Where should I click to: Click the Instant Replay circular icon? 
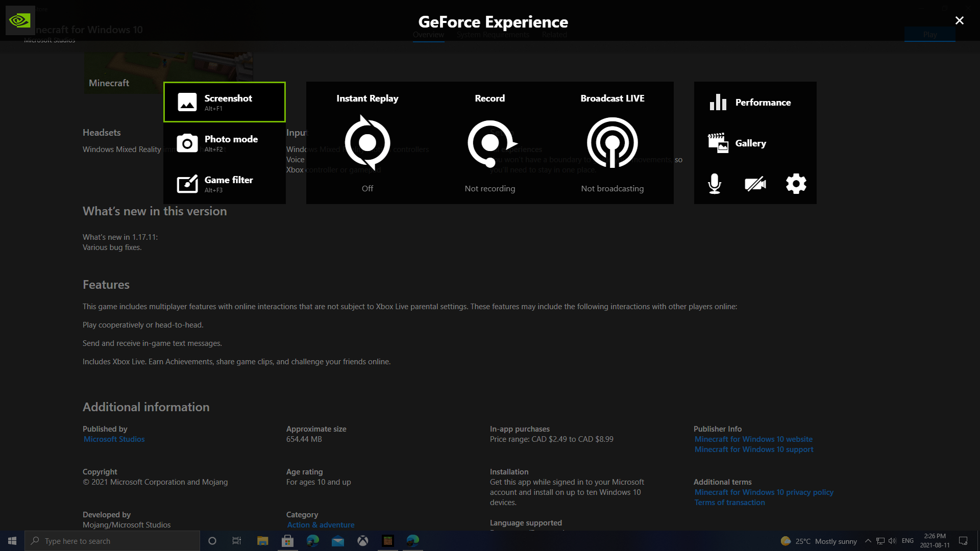[367, 142]
